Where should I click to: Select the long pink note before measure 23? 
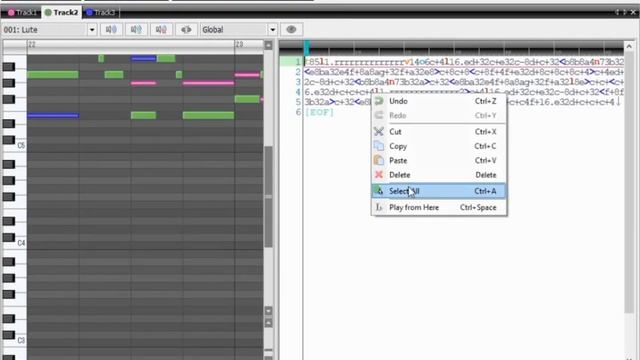[208, 83]
